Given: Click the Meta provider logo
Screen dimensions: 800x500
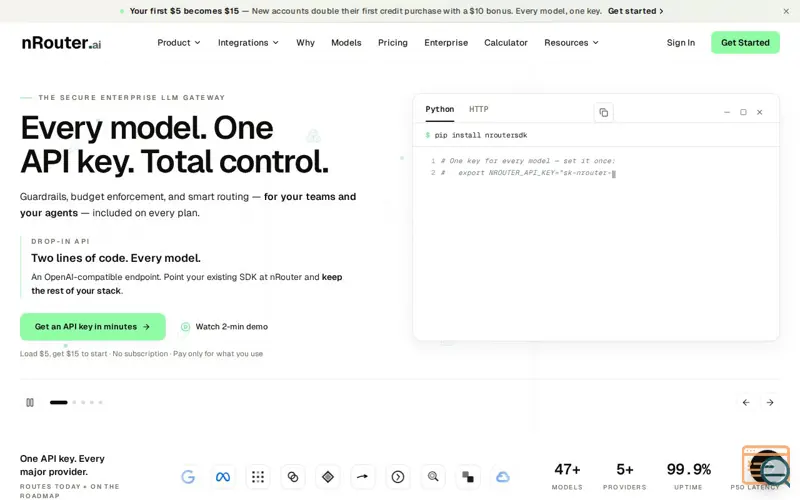Looking at the screenshot, I should pos(223,477).
